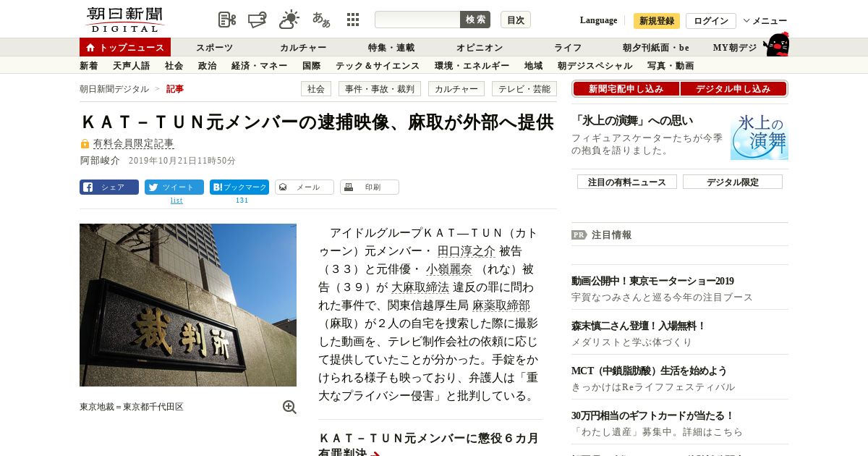Open the 田口淳之介 keyword link
This screenshot has width=868, height=456.
pos(467,251)
